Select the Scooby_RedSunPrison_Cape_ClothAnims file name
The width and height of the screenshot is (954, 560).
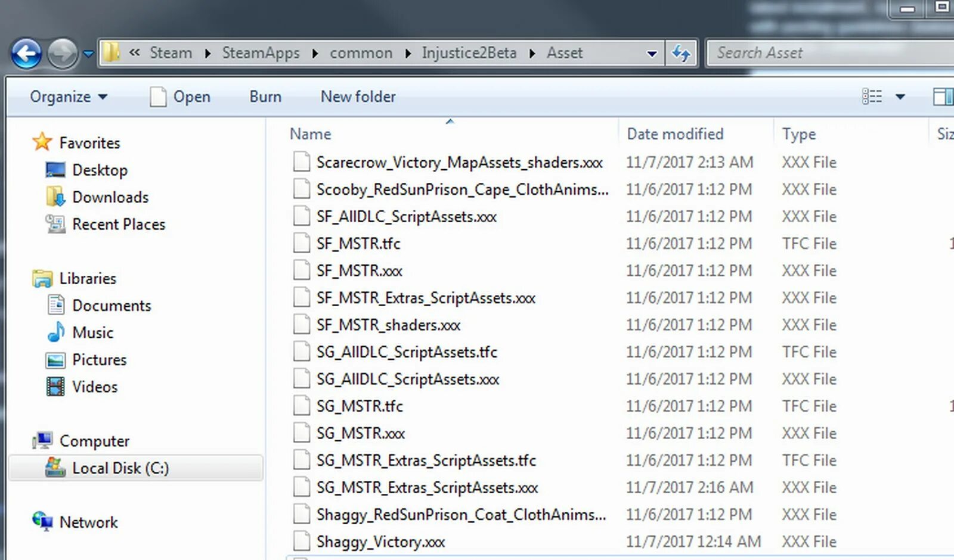[x=462, y=189]
